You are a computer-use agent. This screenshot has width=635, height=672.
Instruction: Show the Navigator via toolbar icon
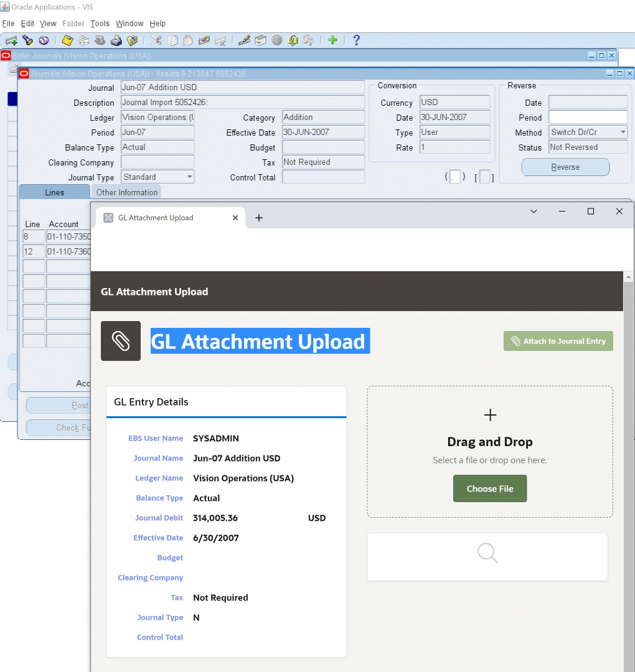click(44, 40)
